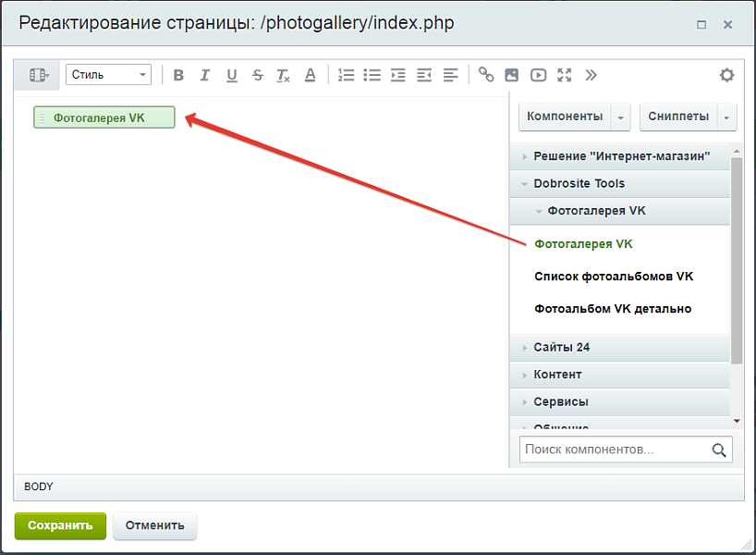This screenshot has height=555, width=756.
Task: Click the insert image icon
Action: point(512,75)
